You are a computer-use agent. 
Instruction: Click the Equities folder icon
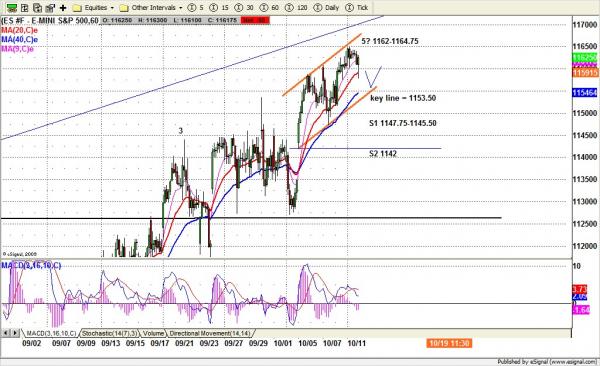click(x=77, y=8)
